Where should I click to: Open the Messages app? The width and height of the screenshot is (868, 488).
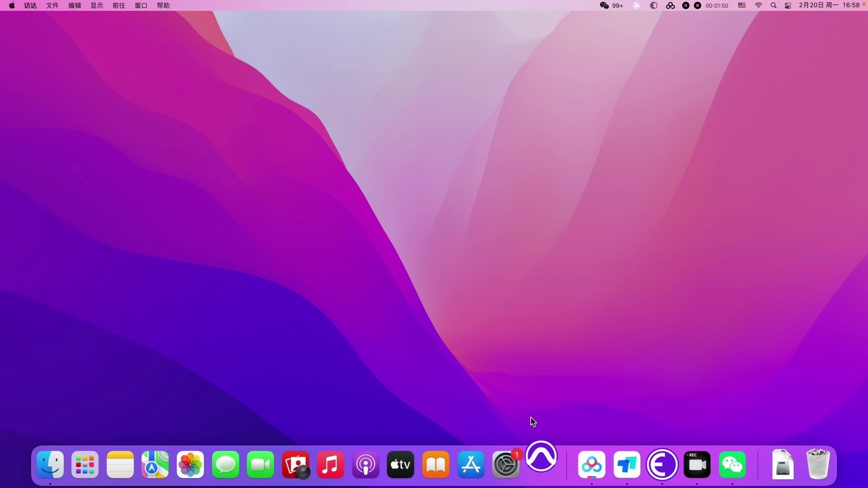[226, 465]
